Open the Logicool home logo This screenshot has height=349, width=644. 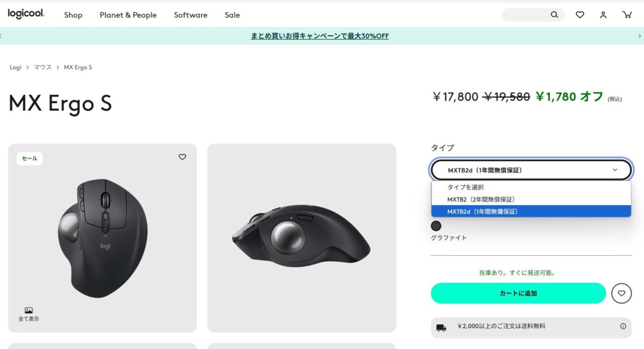pos(26,14)
